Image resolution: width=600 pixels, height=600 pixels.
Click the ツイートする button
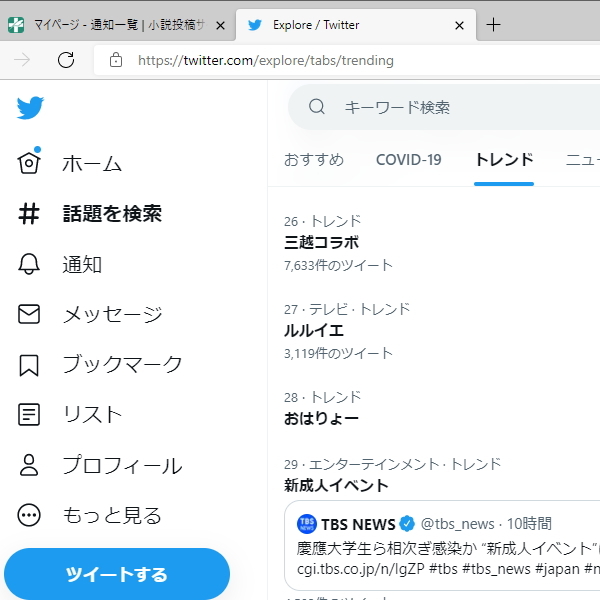tap(117, 574)
